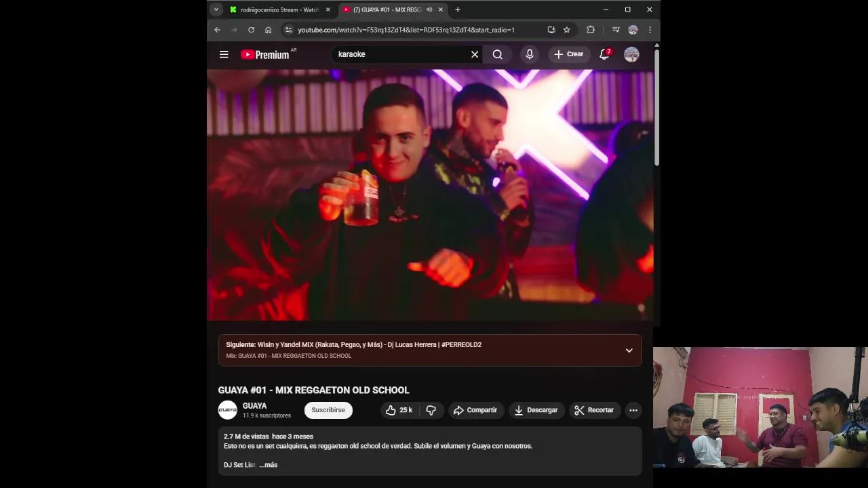Screen dimensions: 868x488
Task: Open Chrome extensions menu
Action: pyautogui.click(x=591, y=30)
